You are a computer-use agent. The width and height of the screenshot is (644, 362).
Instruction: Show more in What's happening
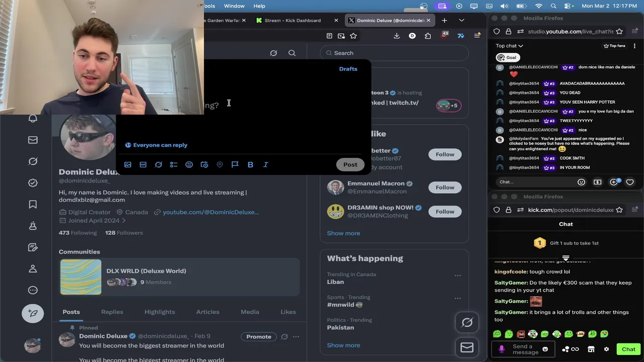tap(344, 345)
